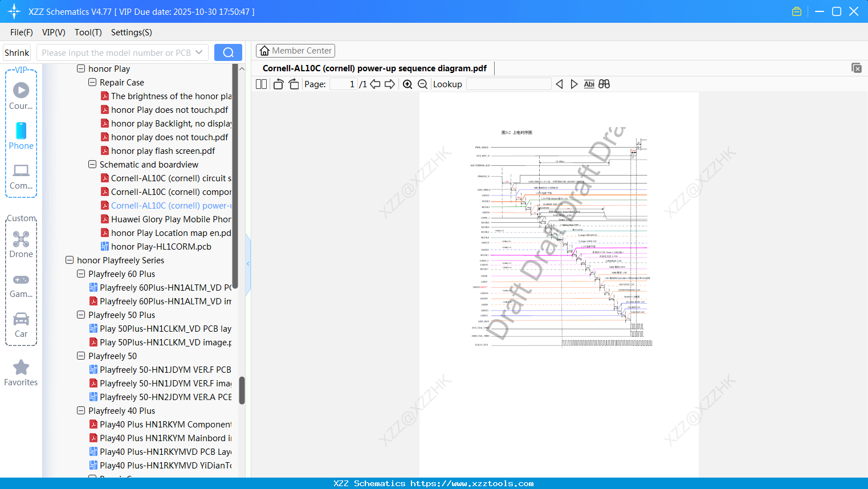The width and height of the screenshot is (868, 489).
Task: Click the Member Center button
Action: pos(295,51)
